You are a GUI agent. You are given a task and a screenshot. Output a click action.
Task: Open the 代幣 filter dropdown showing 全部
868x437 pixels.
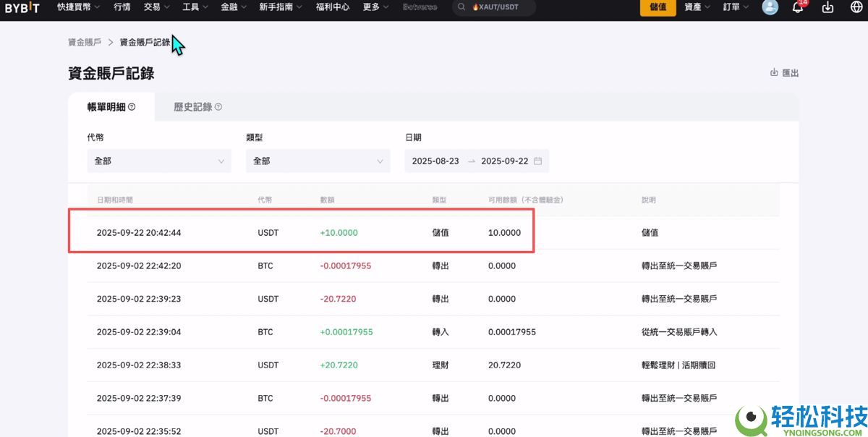pos(158,161)
